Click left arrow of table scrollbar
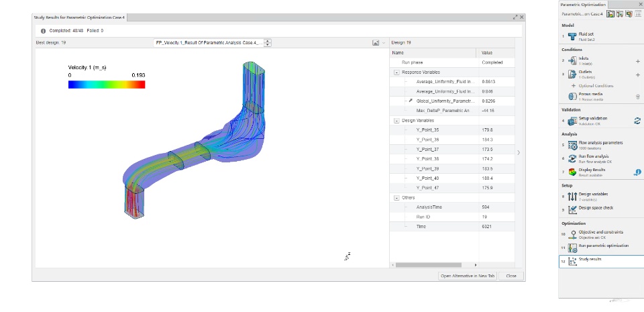This screenshot has height=312, width=644. point(393,265)
